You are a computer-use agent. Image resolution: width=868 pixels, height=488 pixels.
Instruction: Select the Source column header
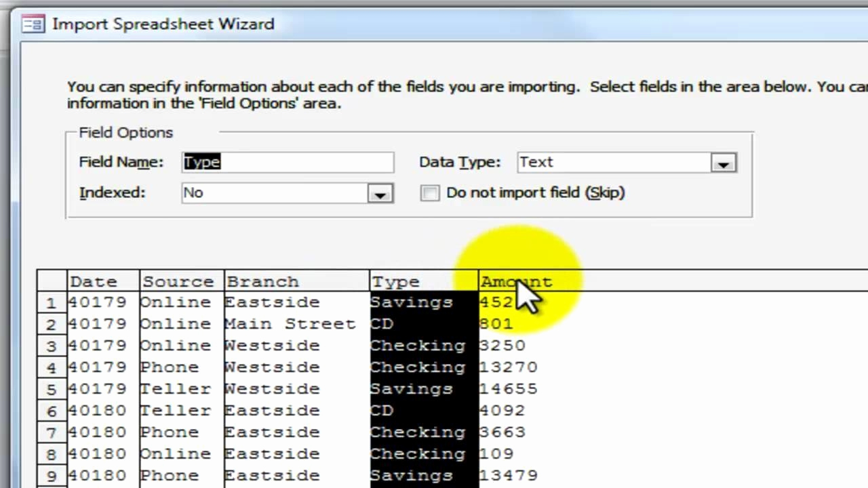point(178,281)
